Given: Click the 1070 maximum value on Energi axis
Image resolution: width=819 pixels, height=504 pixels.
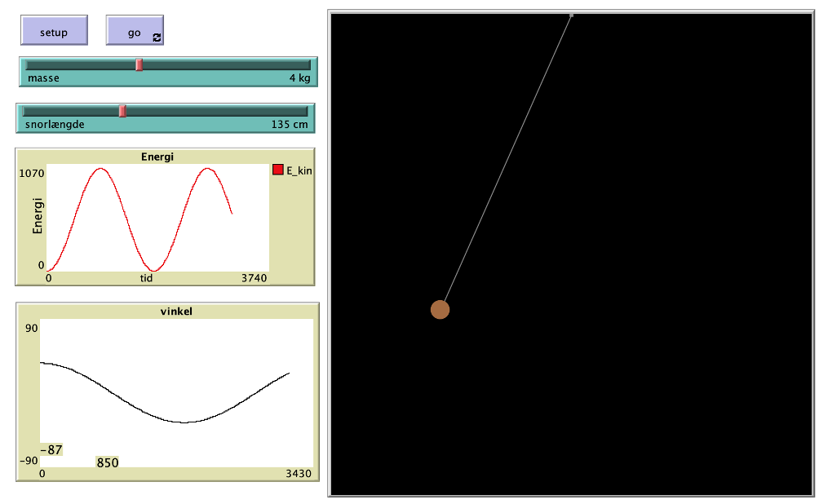Looking at the screenshot, I should coord(33,172).
